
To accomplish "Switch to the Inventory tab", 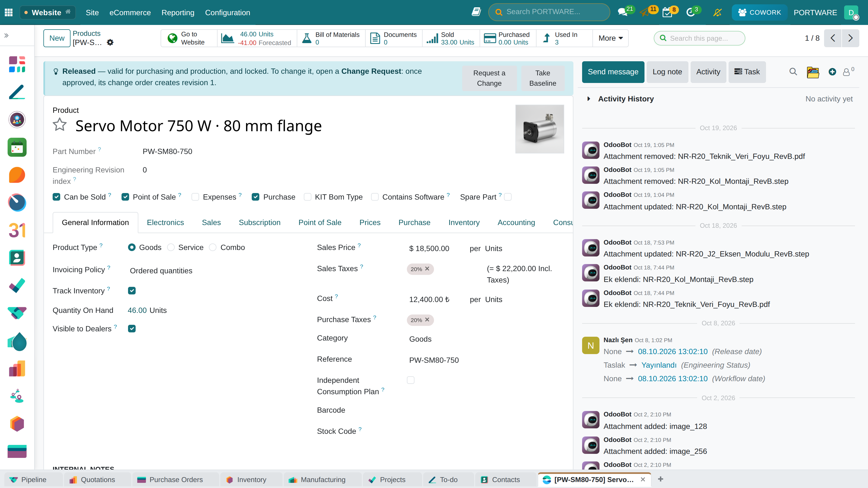I will (x=464, y=222).
